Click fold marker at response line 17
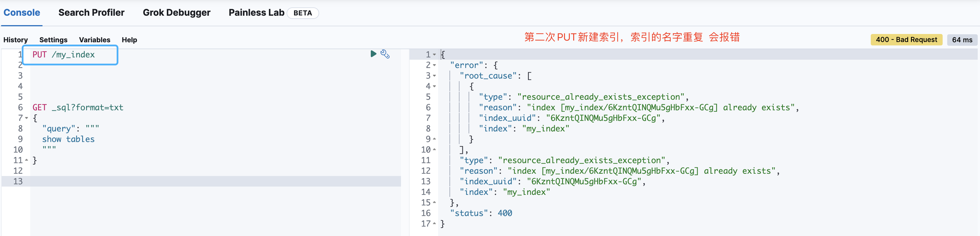The height and width of the screenshot is (236, 980). (x=434, y=224)
